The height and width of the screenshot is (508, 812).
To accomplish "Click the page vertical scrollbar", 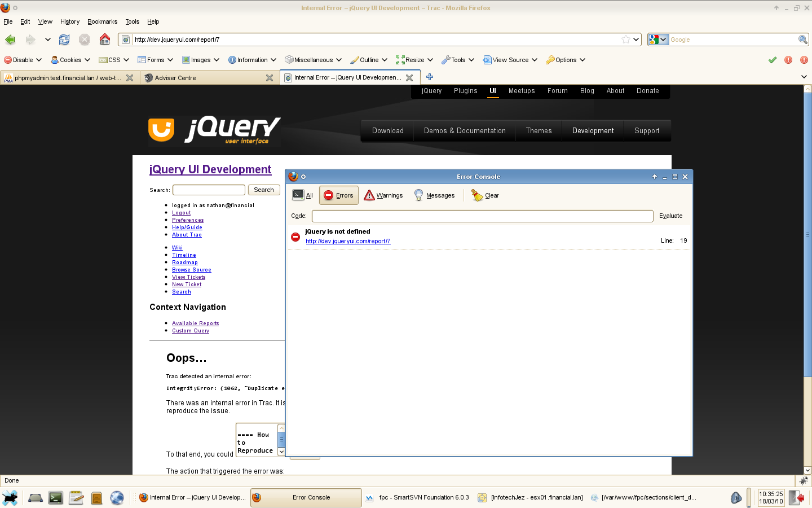I will pyautogui.click(x=807, y=282).
